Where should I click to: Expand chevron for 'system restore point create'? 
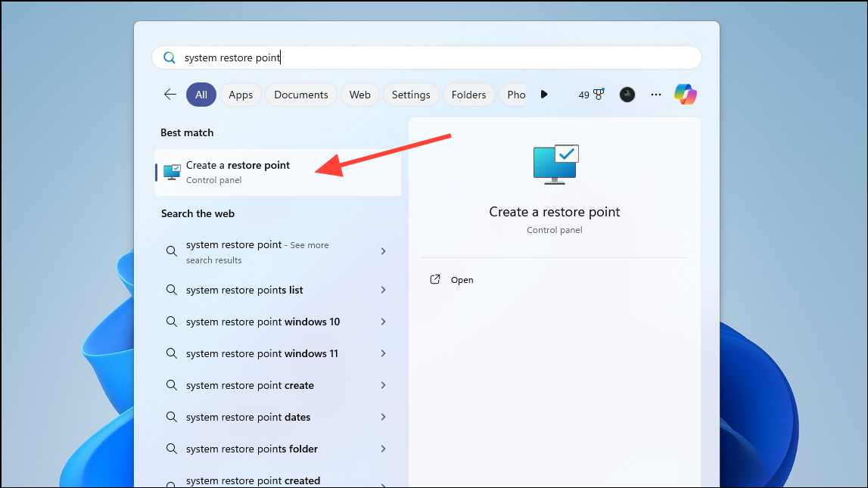coord(383,385)
